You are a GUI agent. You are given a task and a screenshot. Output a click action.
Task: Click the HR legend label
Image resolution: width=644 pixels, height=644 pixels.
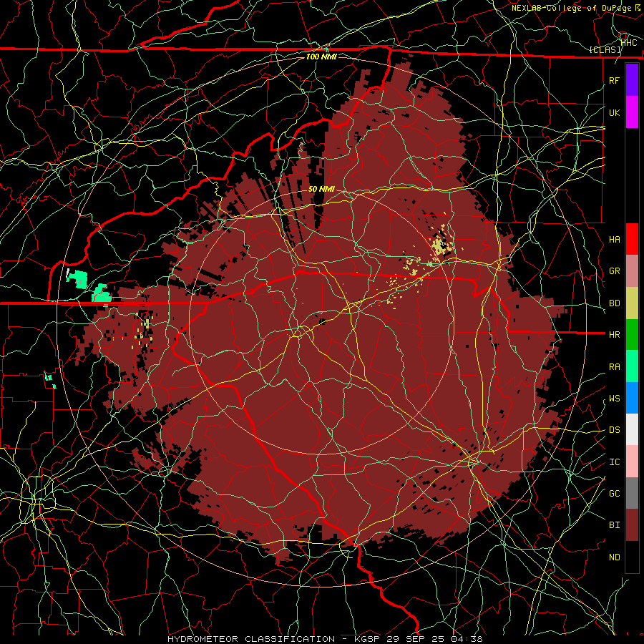click(x=614, y=335)
